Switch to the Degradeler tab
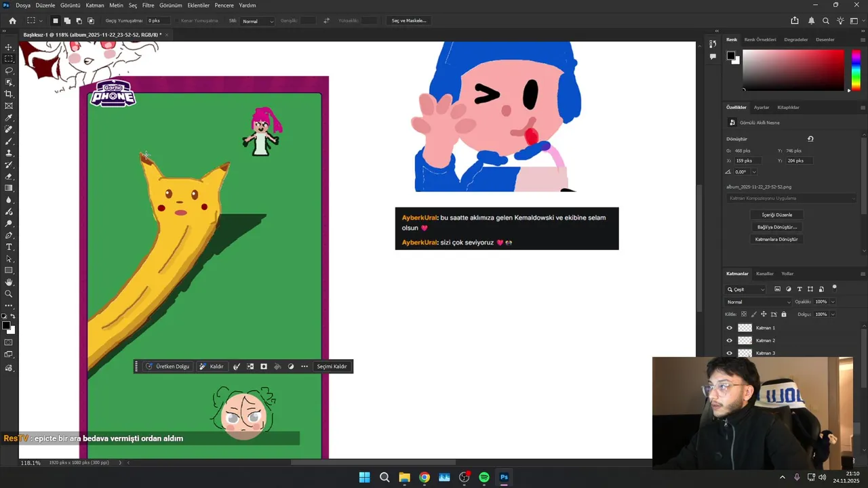 [x=796, y=39]
